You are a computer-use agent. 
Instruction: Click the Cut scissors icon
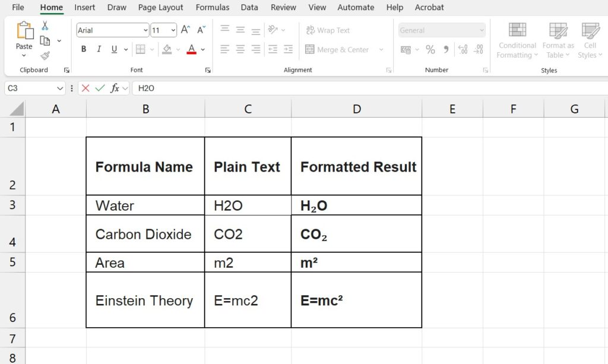(45, 25)
